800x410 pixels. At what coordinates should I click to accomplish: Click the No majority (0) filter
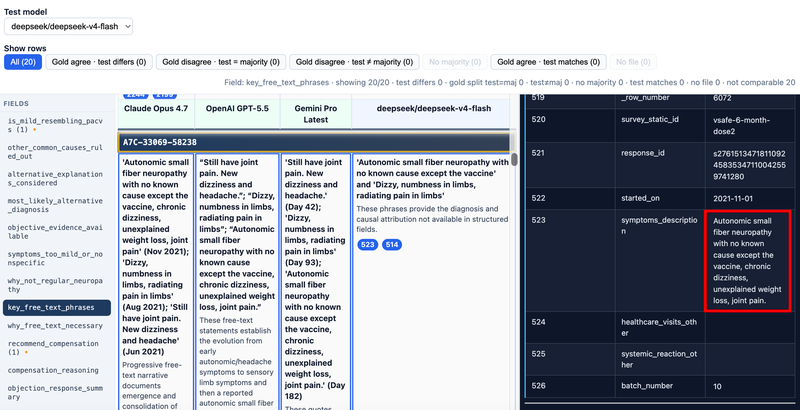pyautogui.click(x=455, y=62)
